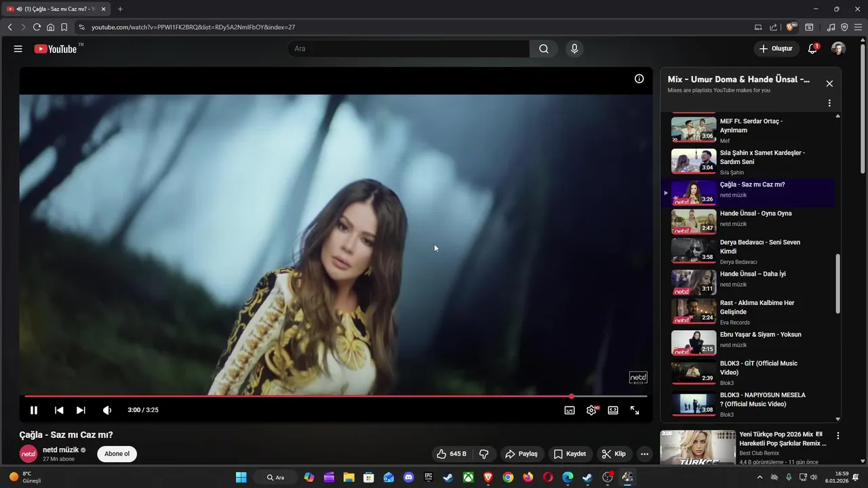868x488 pixels.
Task: Open MEF Ft. Serdar Ortaç - Ayrılmam thumbnail
Action: click(x=694, y=129)
